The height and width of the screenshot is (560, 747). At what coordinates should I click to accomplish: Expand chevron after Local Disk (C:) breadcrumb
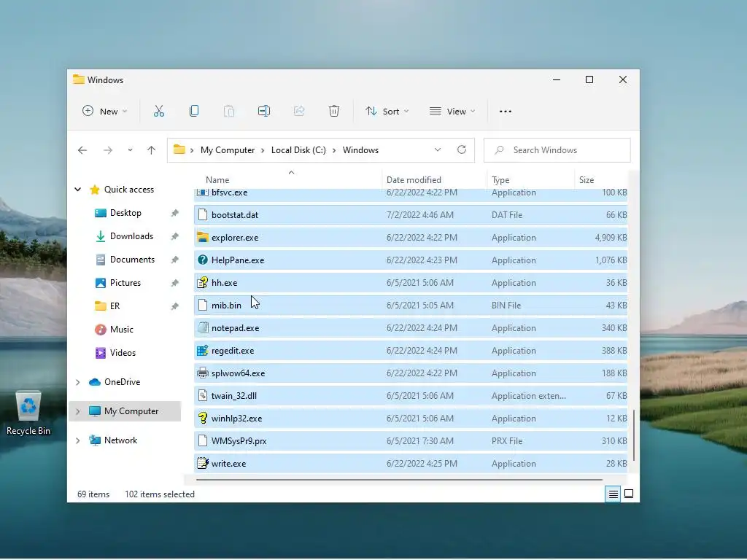pyautogui.click(x=334, y=150)
